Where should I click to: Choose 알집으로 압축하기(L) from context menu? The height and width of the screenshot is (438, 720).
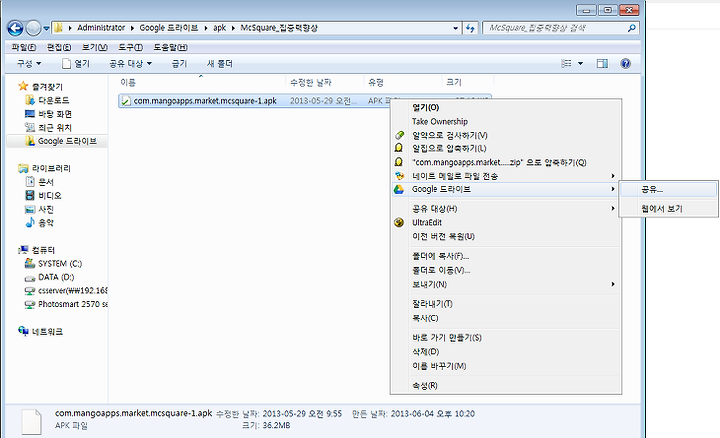click(506, 148)
